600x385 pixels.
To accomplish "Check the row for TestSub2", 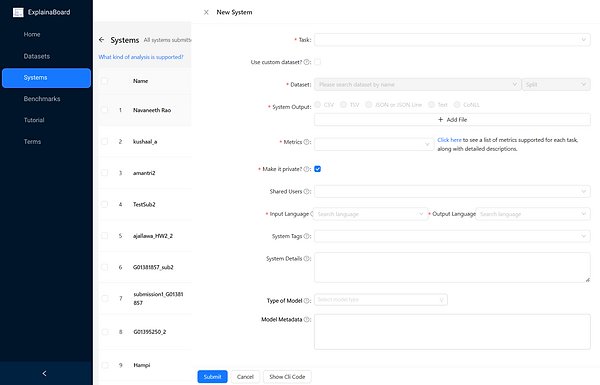I will pos(104,204).
